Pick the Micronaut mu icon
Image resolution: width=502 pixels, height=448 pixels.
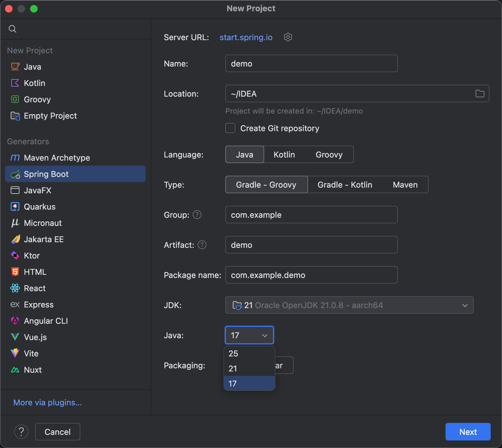[x=15, y=223]
